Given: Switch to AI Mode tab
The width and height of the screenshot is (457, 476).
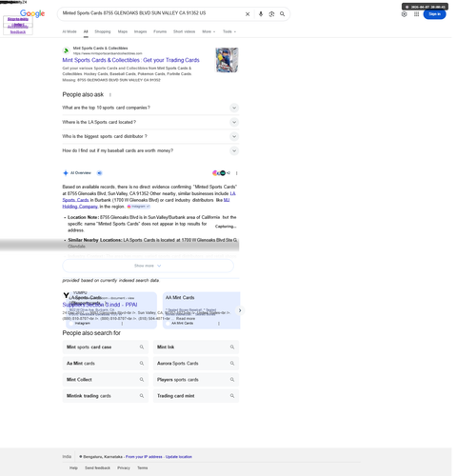Looking at the screenshot, I should click(70, 31).
